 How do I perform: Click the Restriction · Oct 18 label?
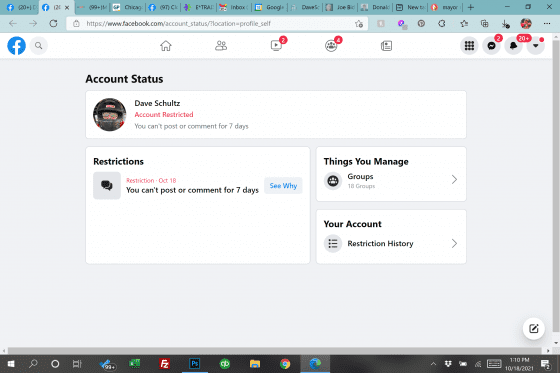point(151,180)
